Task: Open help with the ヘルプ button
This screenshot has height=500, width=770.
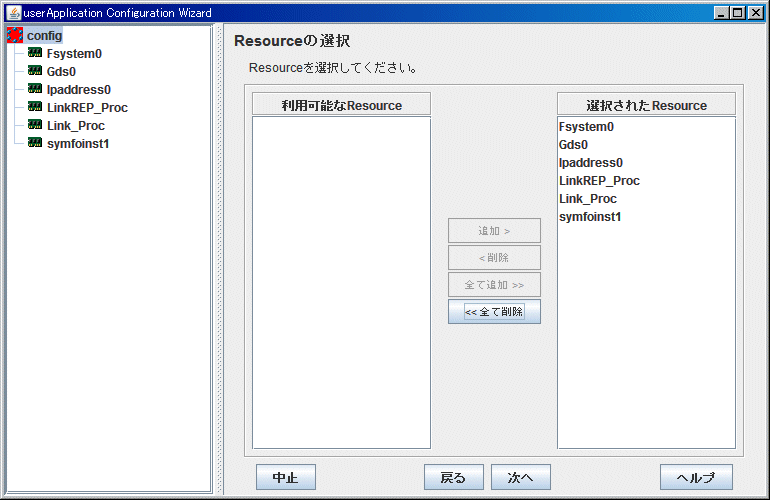Action: [x=696, y=477]
